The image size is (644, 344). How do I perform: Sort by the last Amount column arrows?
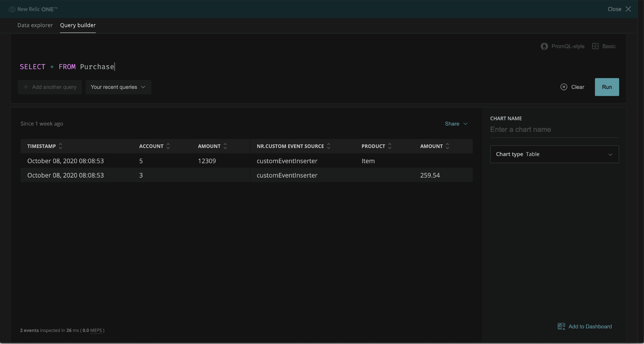click(x=447, y=146)
